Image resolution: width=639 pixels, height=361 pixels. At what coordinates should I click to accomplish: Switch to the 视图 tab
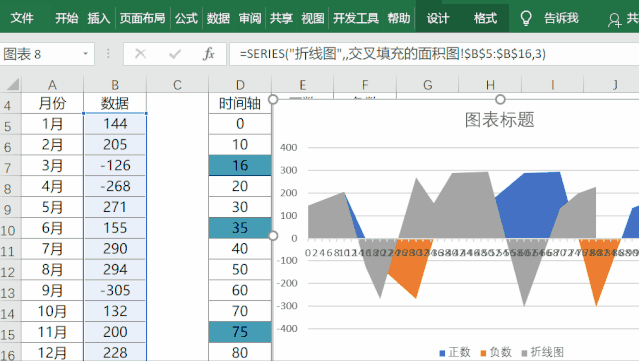pyautogui.click(x=313, y=18)
